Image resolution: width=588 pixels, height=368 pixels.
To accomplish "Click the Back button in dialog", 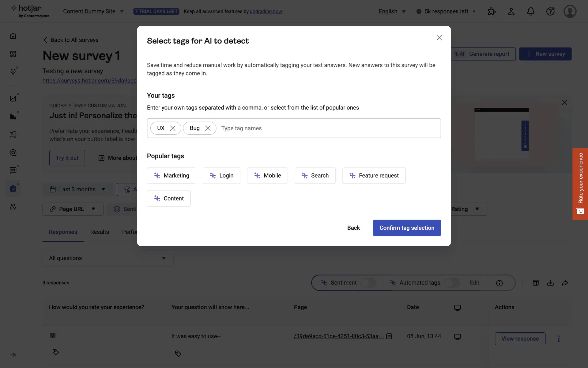I will 353,228.
